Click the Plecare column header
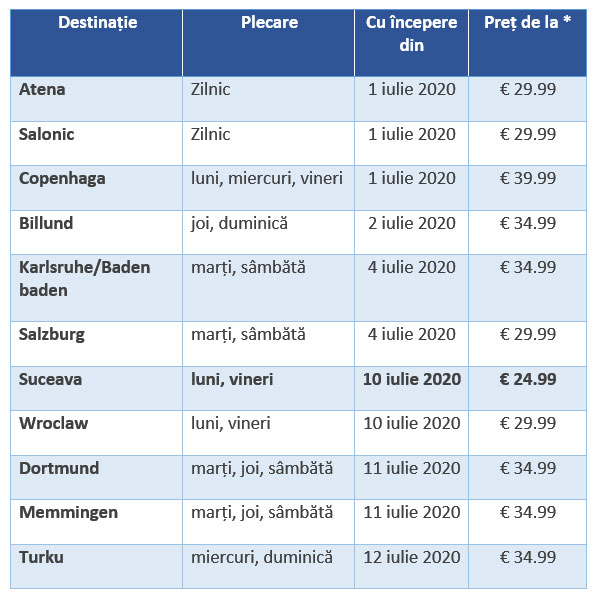 [268, 43]
